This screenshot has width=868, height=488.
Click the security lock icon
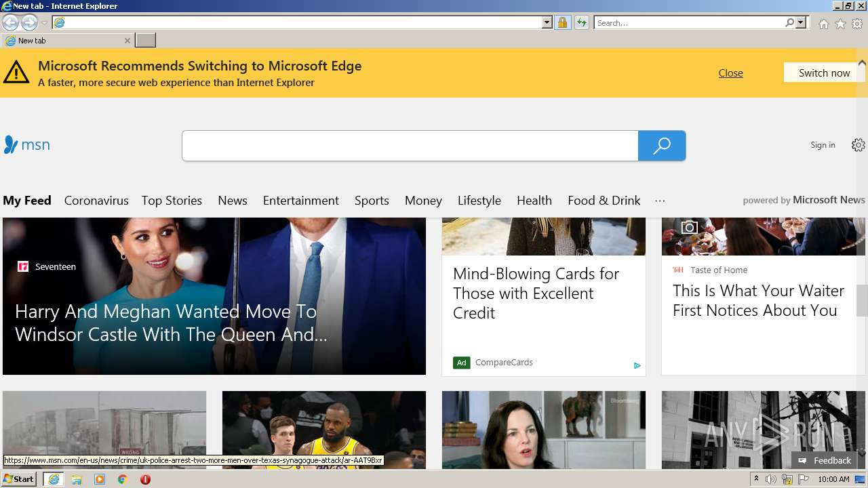click(x=562, y=22)
